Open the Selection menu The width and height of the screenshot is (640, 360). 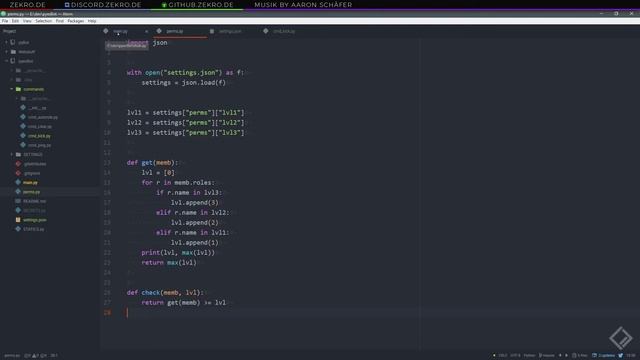[43, 21]
